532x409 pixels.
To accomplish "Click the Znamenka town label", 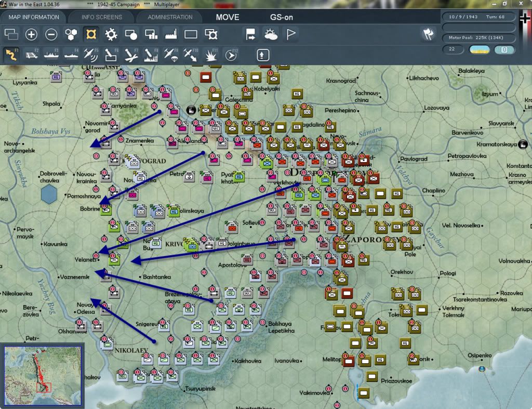I will click(139, 140).
